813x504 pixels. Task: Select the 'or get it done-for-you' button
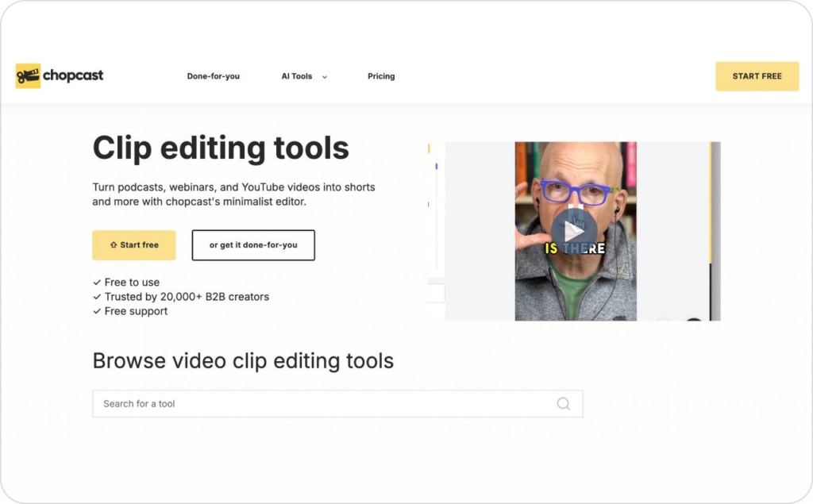coord(253,245)
